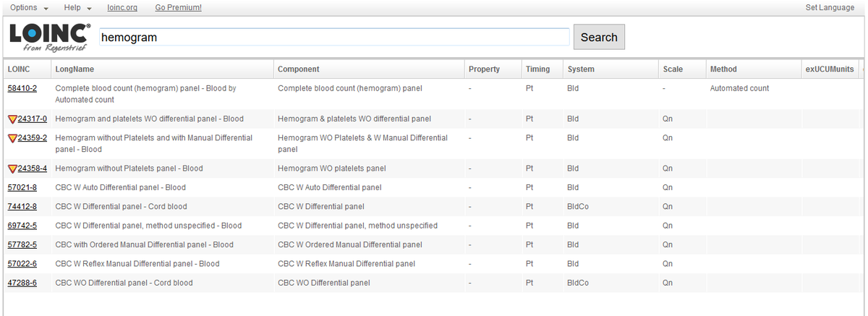Open LOINC code 58410-2
Viewport: 868px width, 316px height.
(22, 88)
